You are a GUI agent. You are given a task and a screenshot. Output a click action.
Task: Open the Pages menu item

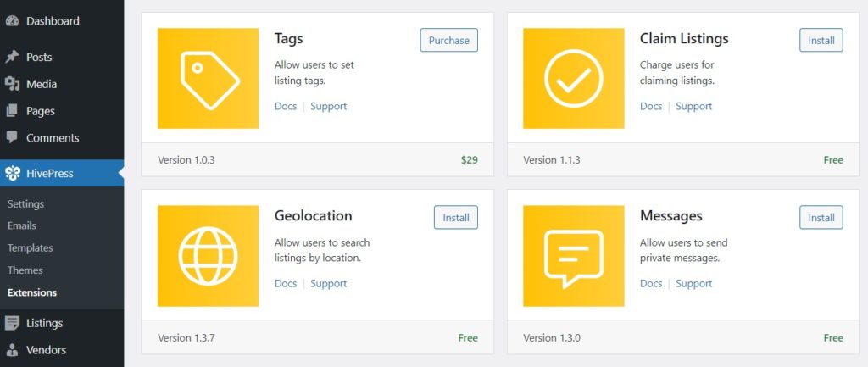40,111
